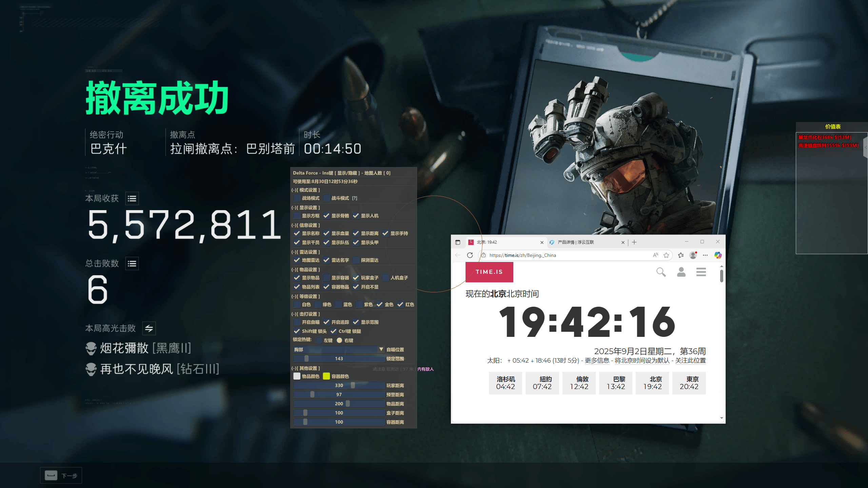Screen dimensions: 868x488
Task: Click the [?] help mark next to 战斗模式
Action: tap(355, 198)
